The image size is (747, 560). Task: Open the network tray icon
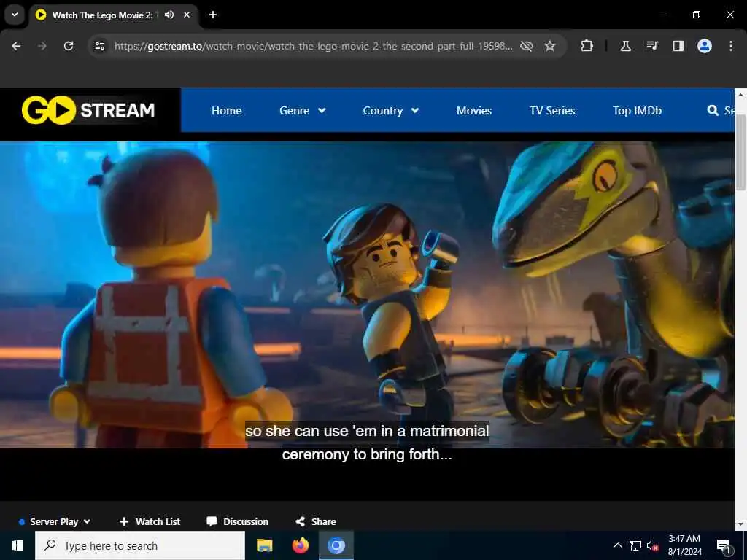[x=635, y=545]
